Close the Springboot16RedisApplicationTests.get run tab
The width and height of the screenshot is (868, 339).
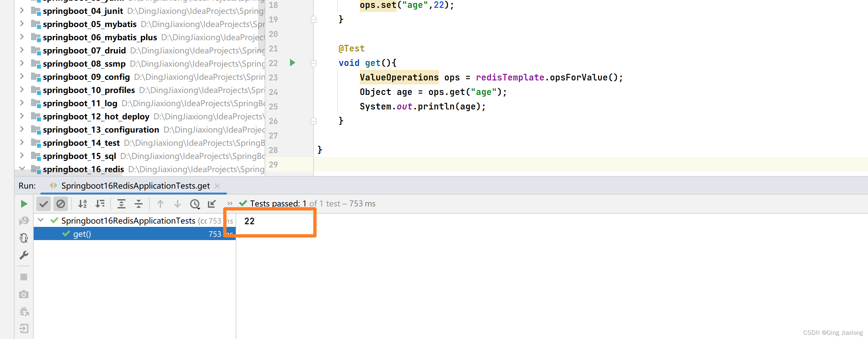217,186
